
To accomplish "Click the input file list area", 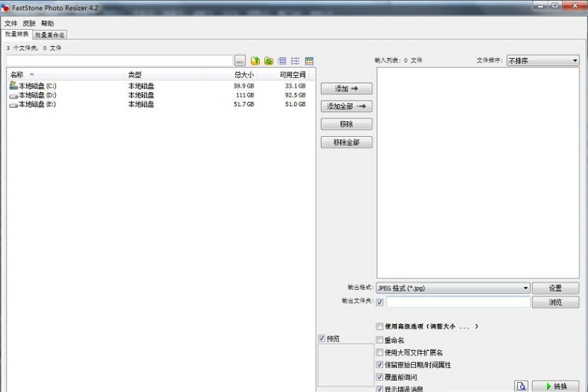I will click(477, 172).
